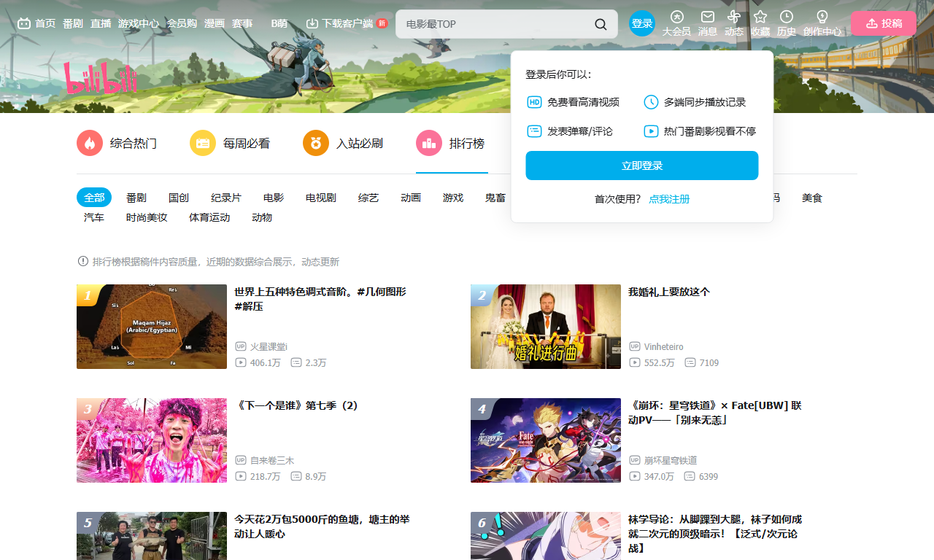Open rank 3 pink powder video thumbnail
The image size is (934, 560).
[x=152, y=440]
